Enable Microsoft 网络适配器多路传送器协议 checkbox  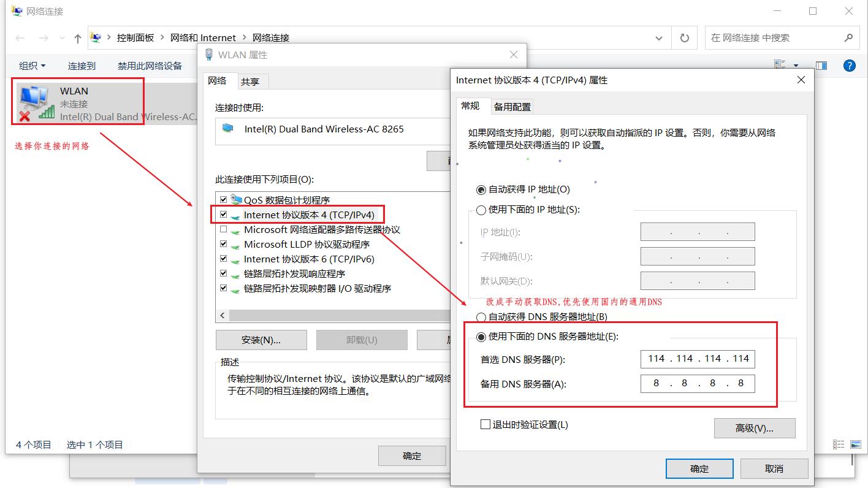224,229
